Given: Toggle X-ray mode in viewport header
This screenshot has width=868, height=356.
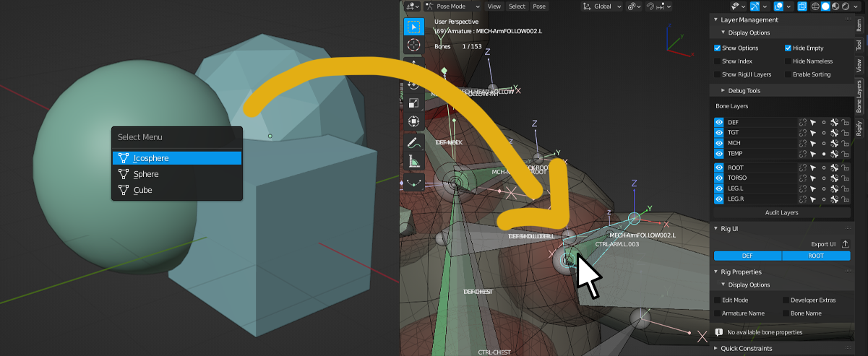Looking at the screenshot, I should 802,6.
